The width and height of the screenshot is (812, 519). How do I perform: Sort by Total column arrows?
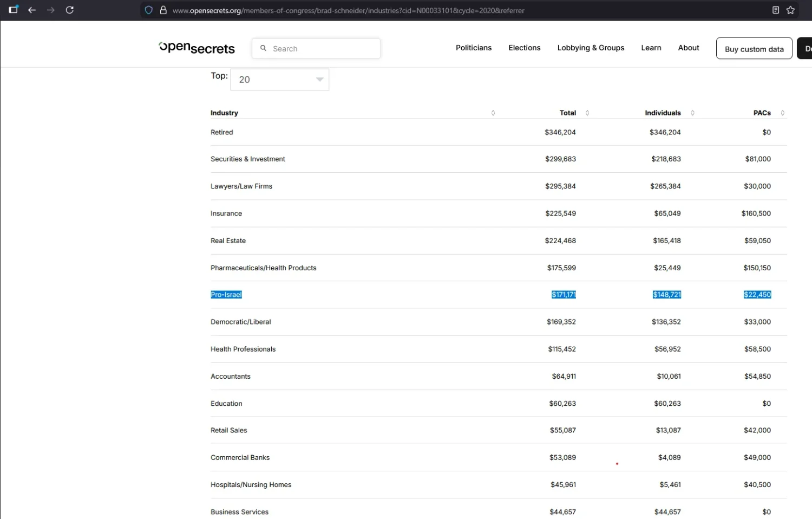click(x=587, y=113)
